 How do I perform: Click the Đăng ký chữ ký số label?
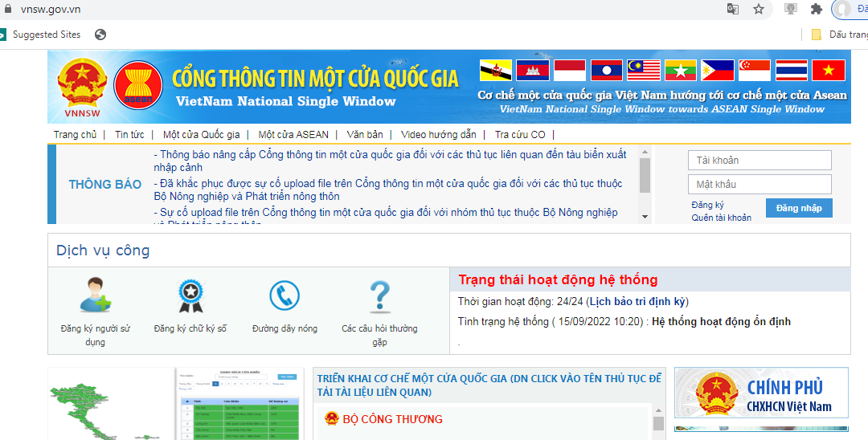[x=190, y=328]
